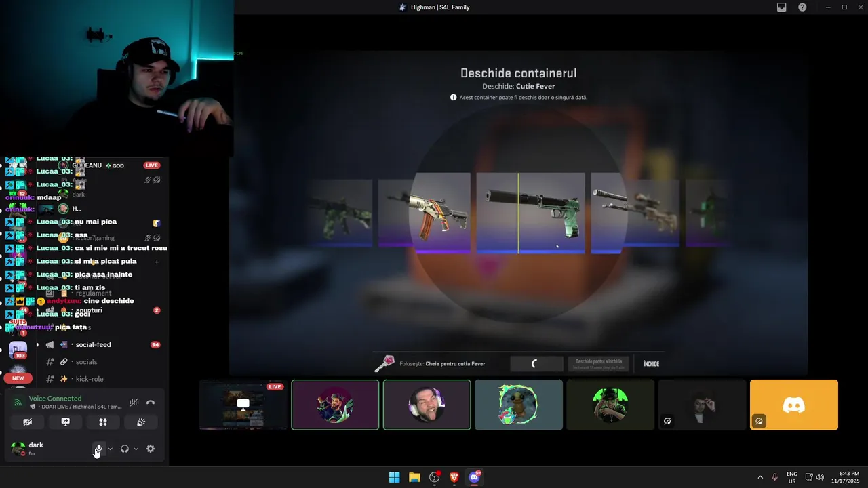Open File Explorer from taskbar
The image size is (868, 488).
(x=414, y=477)
